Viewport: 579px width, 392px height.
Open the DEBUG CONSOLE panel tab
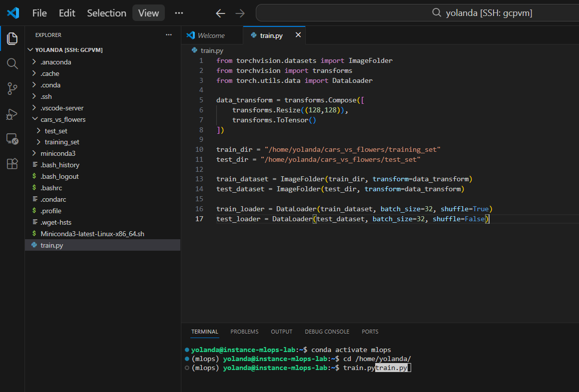(327, 332)
